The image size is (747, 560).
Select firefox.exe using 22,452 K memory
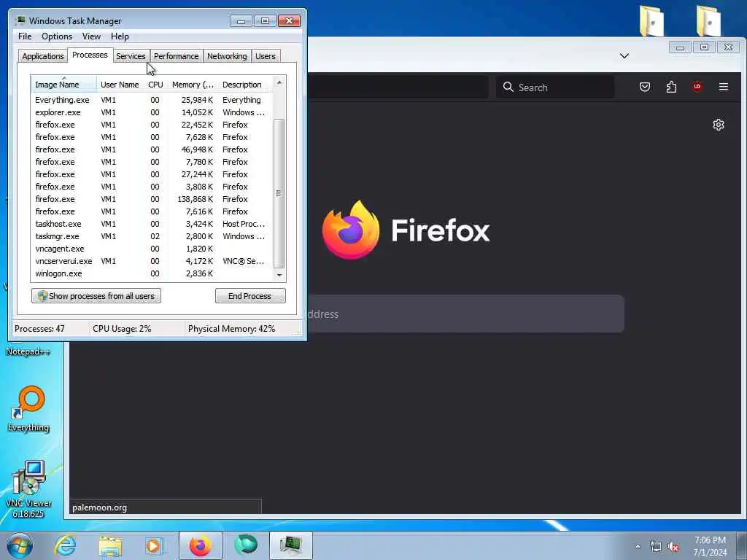(x=152, y=125)
